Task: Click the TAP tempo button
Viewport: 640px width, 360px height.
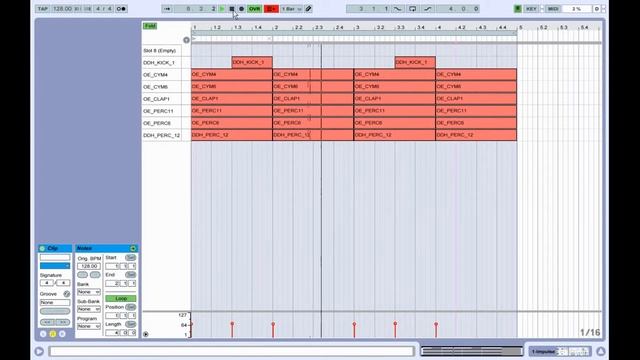Action: pyautogui.click(x=42, y=9)
